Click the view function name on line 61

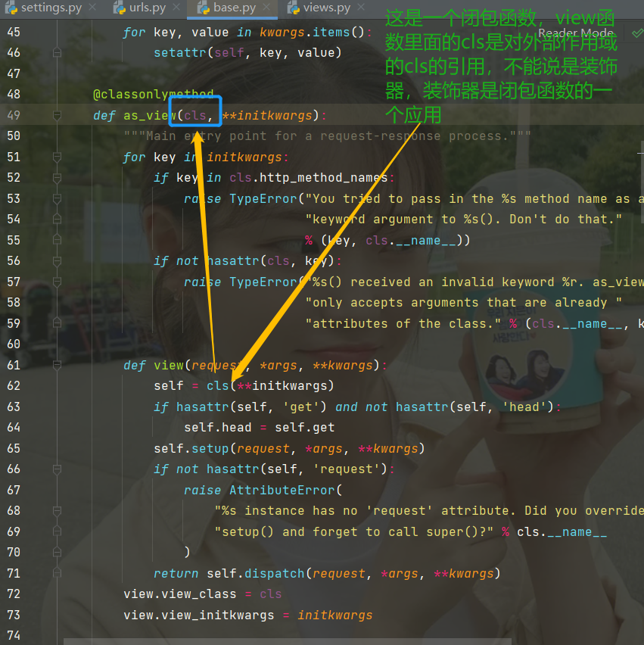pyautogui.click(x=169, y=365)
